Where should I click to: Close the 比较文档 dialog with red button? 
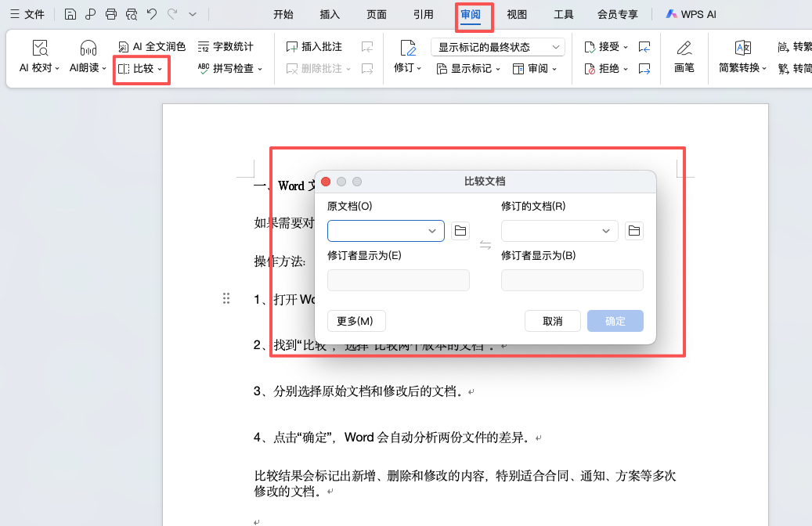coord(326,181)
